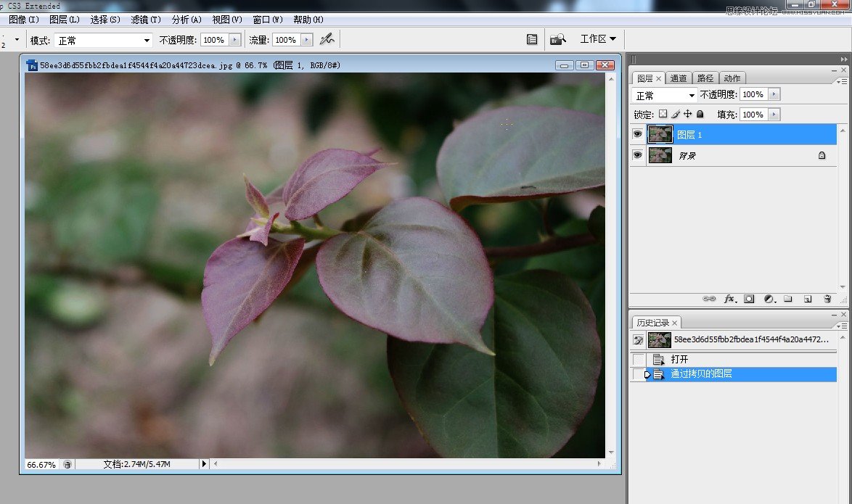The image size is (852, 504).
Task: Click the 填充 100% value field
Action: tap(753, 115)
